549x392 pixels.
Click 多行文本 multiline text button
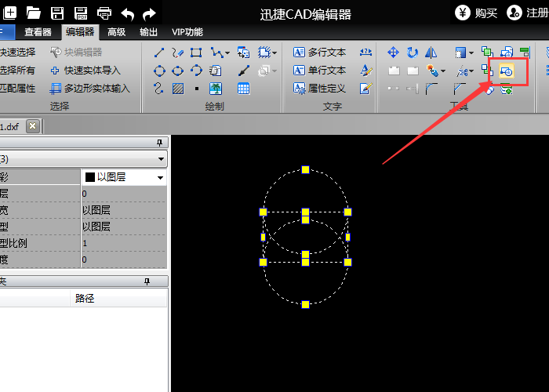pyautogui.click(x=320, y=53)
